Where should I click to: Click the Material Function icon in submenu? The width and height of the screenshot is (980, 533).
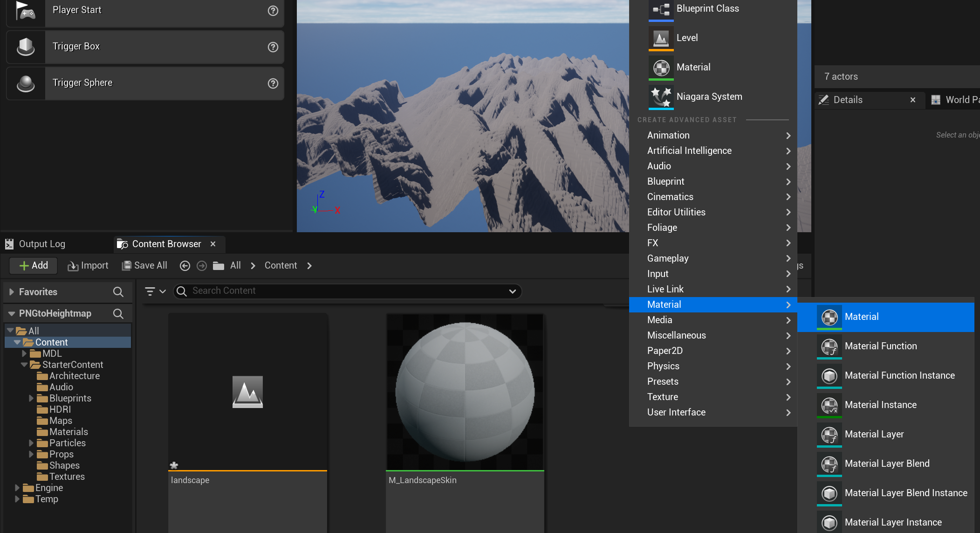click(x=829, y=346)
